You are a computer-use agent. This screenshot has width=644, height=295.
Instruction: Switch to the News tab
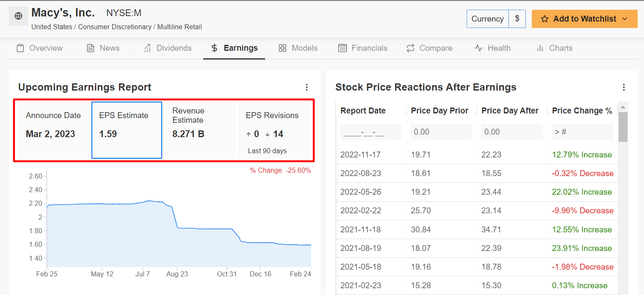click(103, 48)
